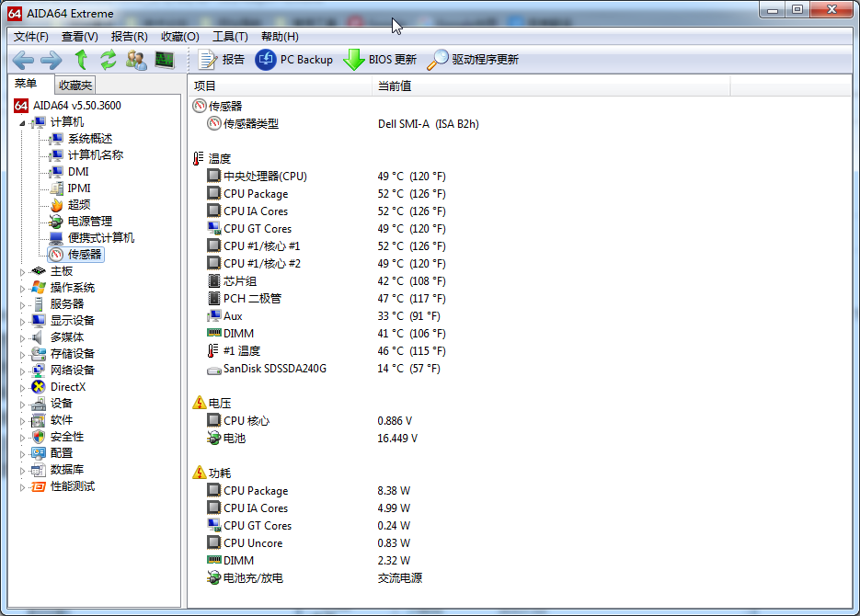Select the PCH 二极管 row

click(x=519, y=299)
